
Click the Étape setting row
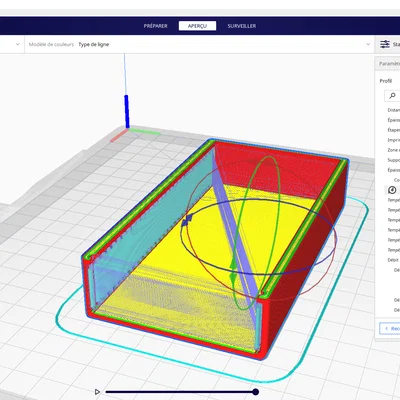[393, 130]
